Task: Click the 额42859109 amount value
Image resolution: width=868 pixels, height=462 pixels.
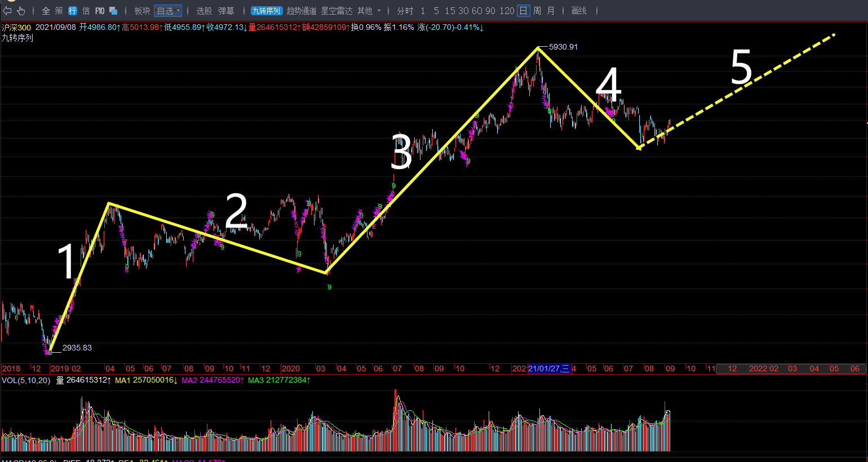Action: [x=325, y=27]
